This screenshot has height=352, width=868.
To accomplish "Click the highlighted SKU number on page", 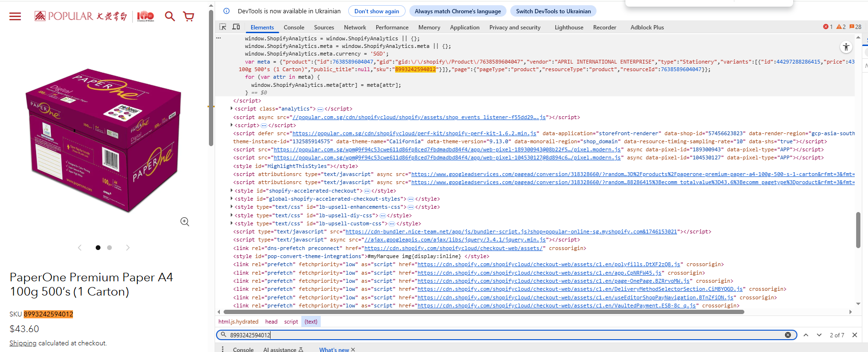I will pos(48,314).
